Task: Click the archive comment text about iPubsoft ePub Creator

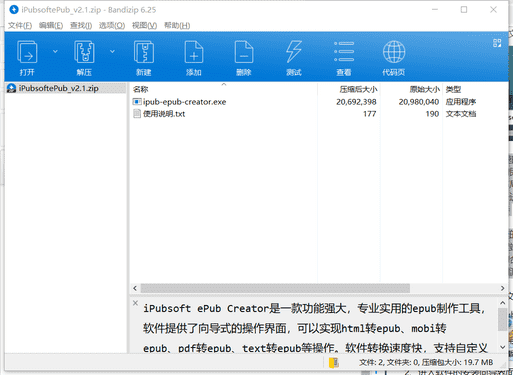Action: pos(315,328)
